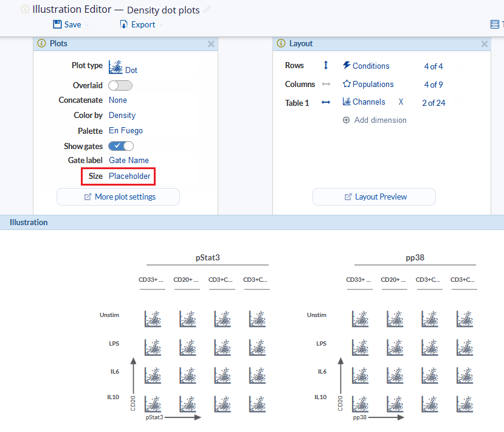Enable the Overlaid toggle
This screenshot has width=504, height=432.
pyautogui.click(x=120, y=86)
